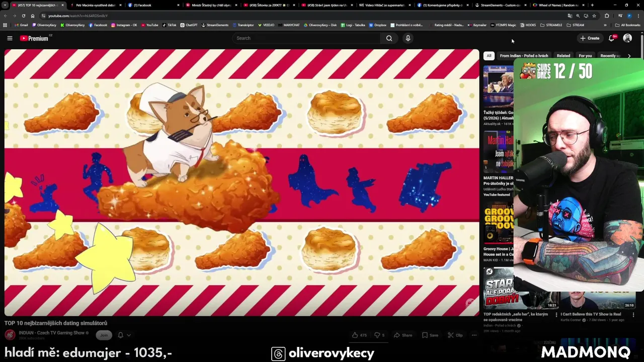Open the YT2MP3 Magic bookmark
644x362 pixels.
[x=503, y=25]
